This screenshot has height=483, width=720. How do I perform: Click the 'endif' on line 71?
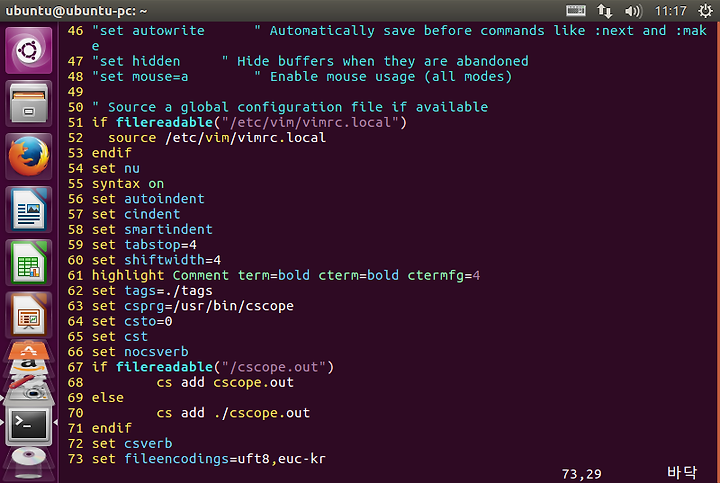pyautogui.click(x=112, y=428)
